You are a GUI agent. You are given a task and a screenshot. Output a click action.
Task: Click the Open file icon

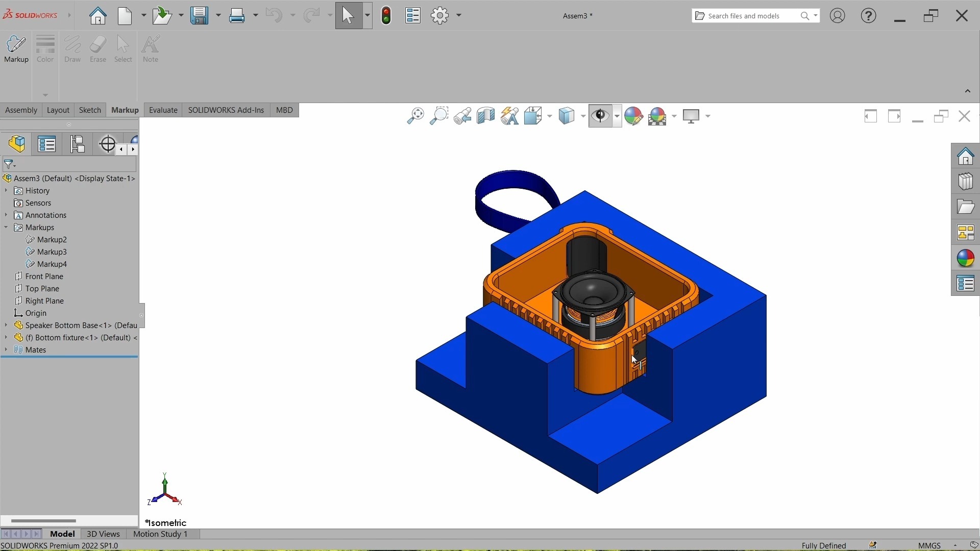162,16
